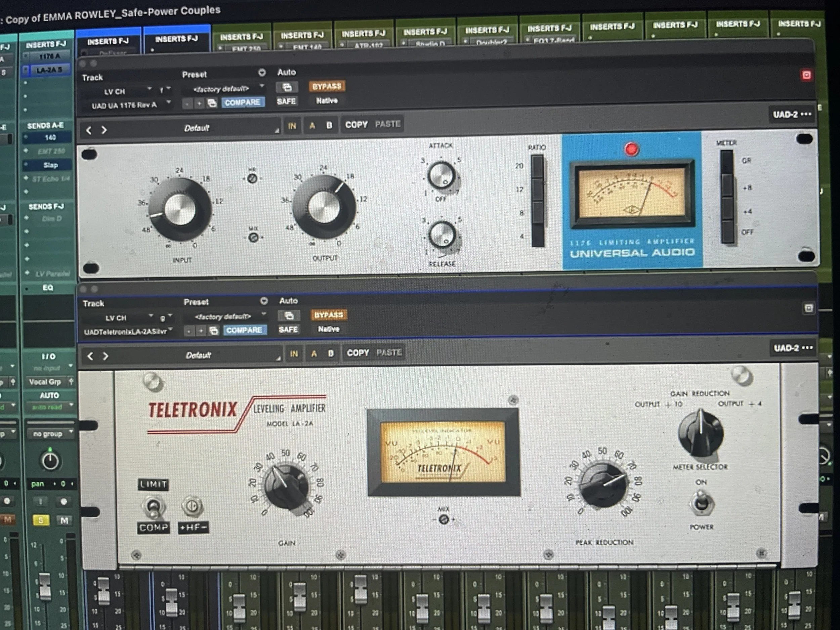
Task: Click settings select icon beside COMPARE in 1176 window
Action: click(x=212, y=103)
